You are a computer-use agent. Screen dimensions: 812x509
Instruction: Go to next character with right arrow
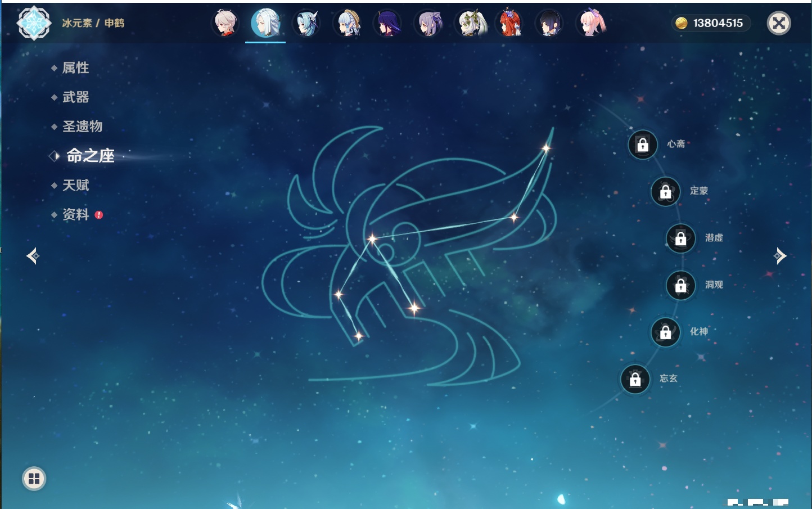[x=780, y=256]
